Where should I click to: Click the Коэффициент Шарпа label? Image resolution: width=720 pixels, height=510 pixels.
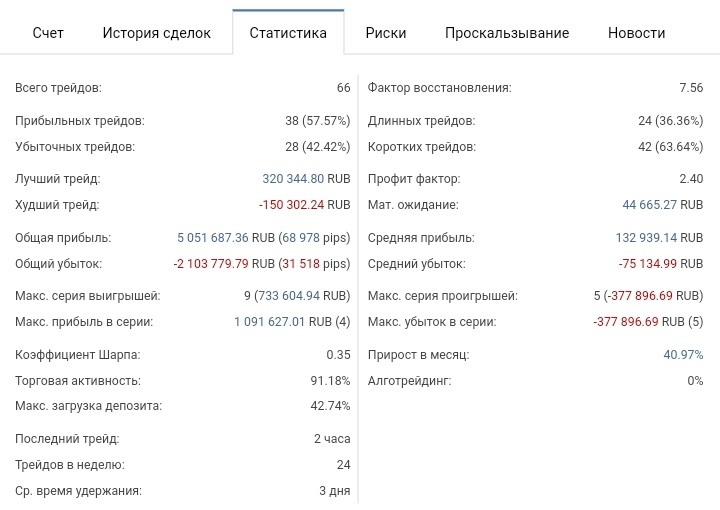[77, 355]
